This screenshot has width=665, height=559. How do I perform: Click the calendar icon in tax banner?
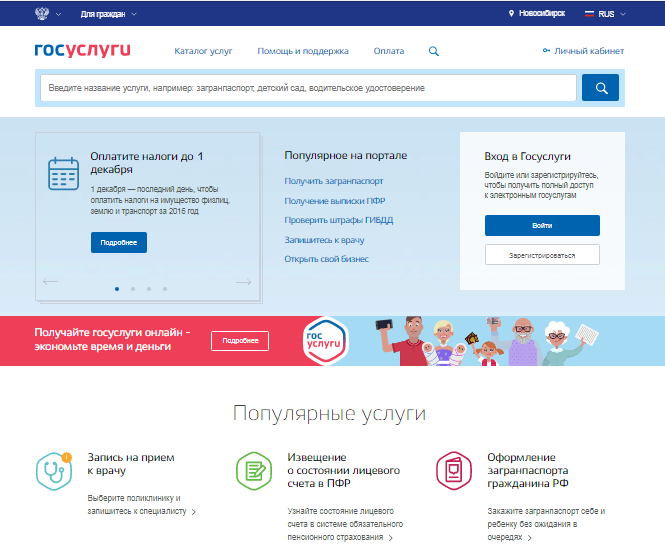[x=63, y=174]
